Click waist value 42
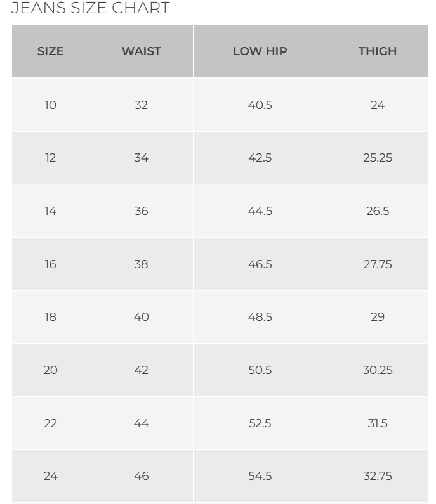This screenshot has width=436, height=504. [141, 370]
